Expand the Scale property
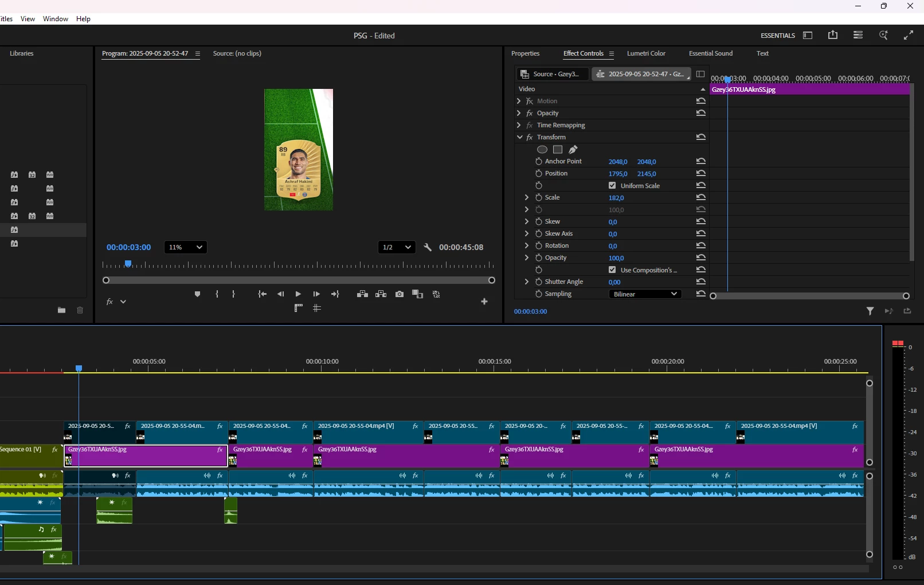Screen dimensions: 924x585 [527, 197]
